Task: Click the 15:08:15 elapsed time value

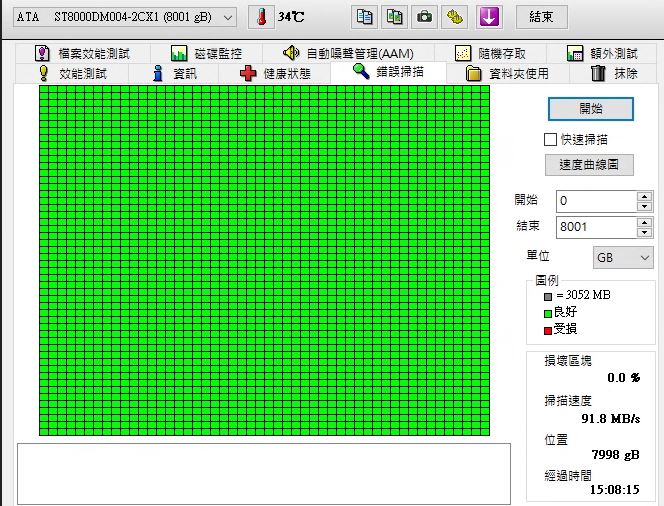Action: click(614, 490)
